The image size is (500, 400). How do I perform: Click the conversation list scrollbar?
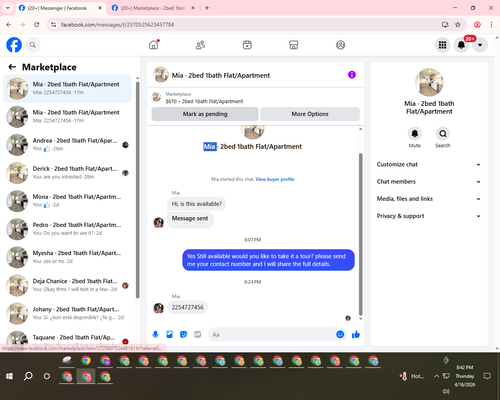pyautogui.click(x=138, y=189)
